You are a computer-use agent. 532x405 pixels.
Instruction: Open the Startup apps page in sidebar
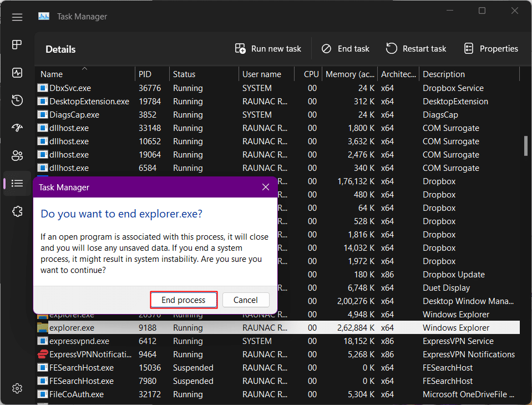pos(17,128)
